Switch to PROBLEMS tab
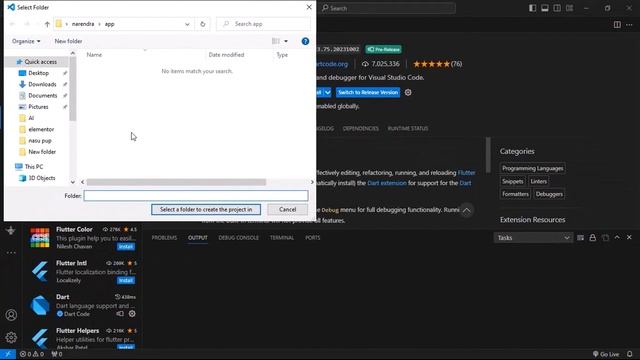The height and width of the screenshot is (360, 640). point(164,238)
